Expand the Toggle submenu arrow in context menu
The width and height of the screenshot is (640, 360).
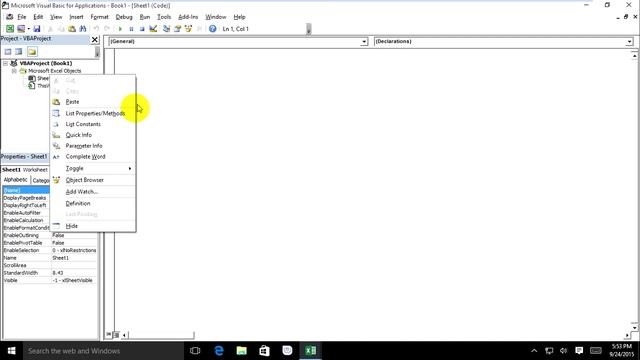coord(130,169)
